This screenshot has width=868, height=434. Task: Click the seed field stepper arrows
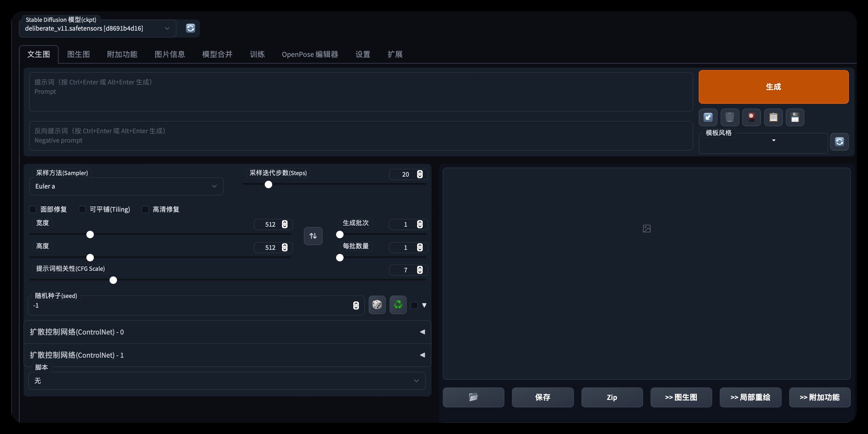tap(356, 305)
